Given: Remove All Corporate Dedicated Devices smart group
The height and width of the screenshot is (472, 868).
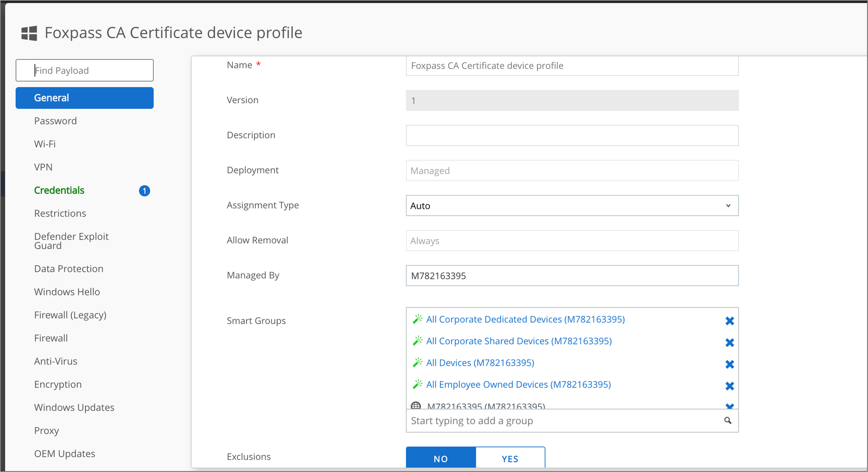Looking at the screenshot, I should [729, 321].
